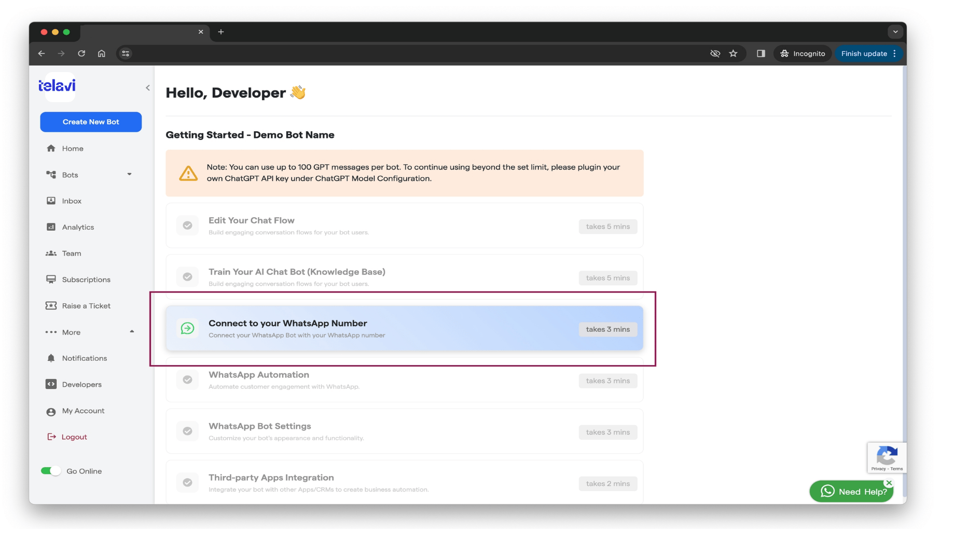Open Notifications with the bell icon
The height and width of the screenshot is (560, 968).
(51, 358)
